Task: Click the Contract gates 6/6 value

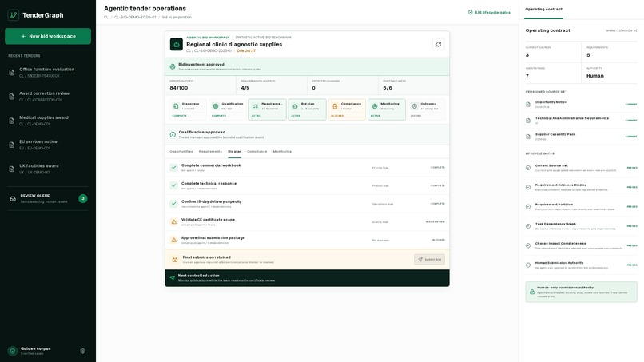Action: coord(388,88)
